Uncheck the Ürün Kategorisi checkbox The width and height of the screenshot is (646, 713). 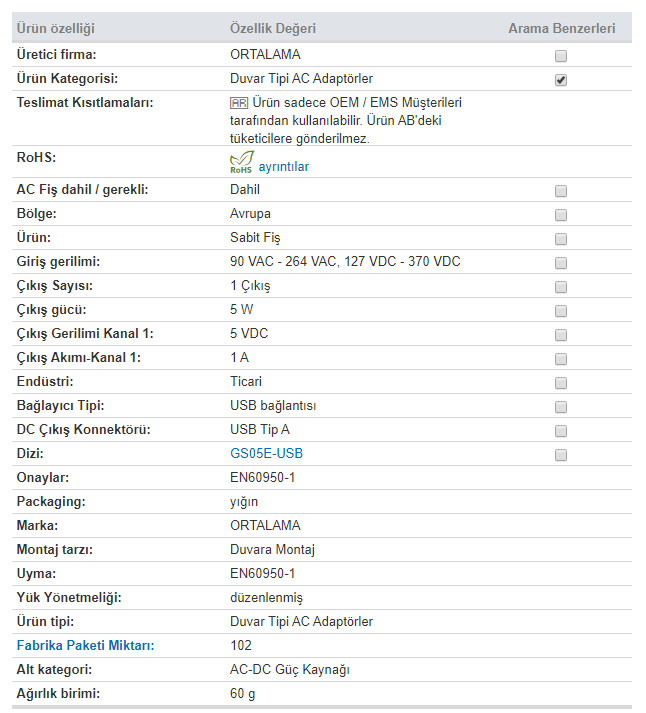coord(561,81)
